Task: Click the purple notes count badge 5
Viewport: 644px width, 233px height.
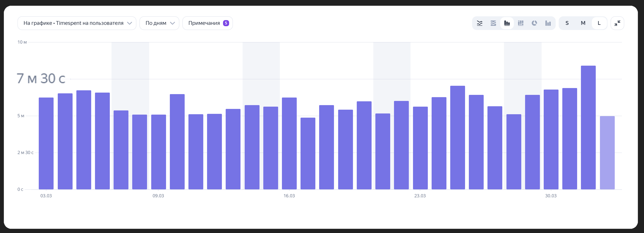Action: coord(226,23)
